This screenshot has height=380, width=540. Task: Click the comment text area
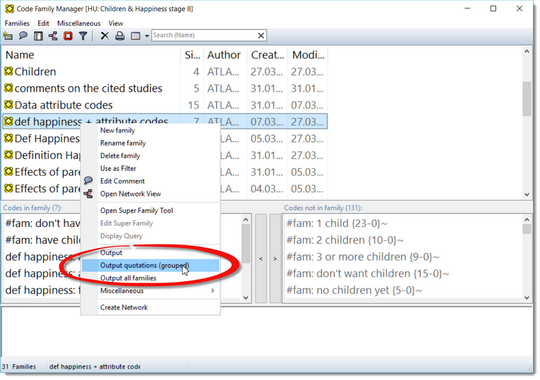[x=267, y=331]
